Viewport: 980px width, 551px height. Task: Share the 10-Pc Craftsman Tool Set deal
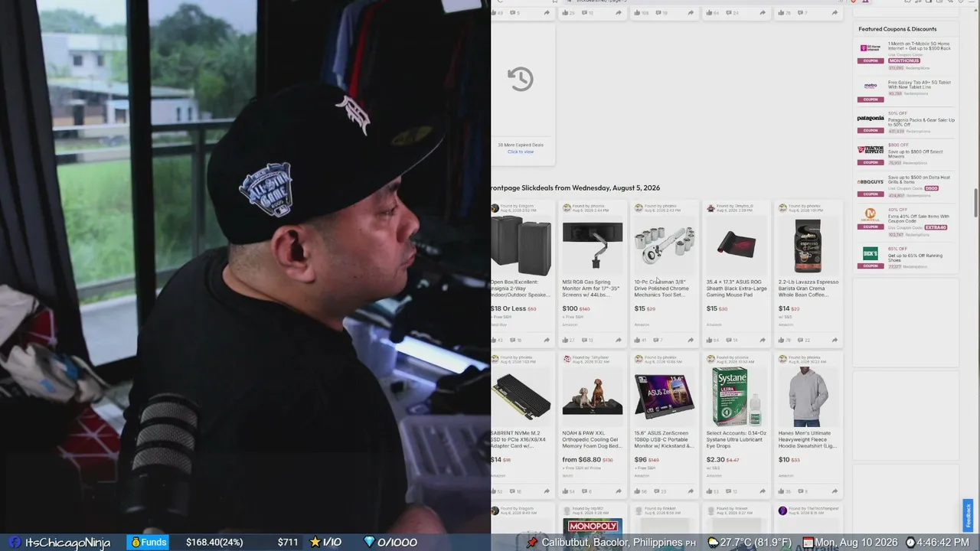pyautogui.click(x=691, y=340)
